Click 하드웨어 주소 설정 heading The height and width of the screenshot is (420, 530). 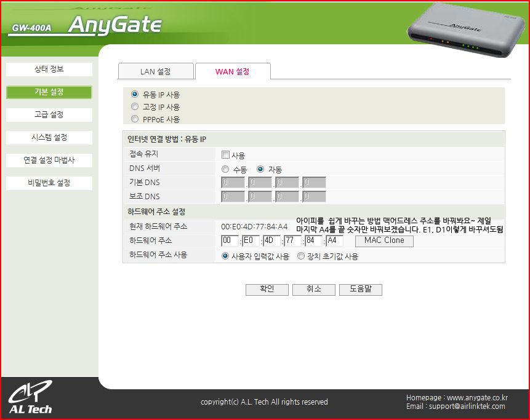tap(156, 212)
